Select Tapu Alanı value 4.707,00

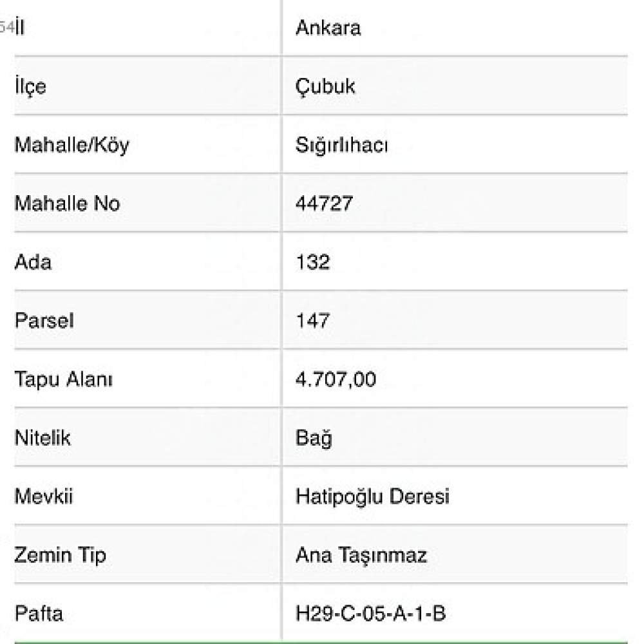[336, 379]
